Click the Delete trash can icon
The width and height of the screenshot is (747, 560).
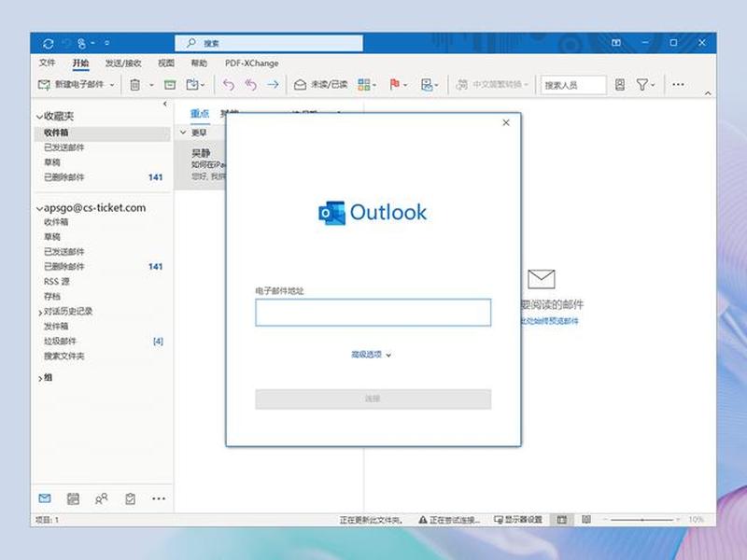click(x=135, y=85)
